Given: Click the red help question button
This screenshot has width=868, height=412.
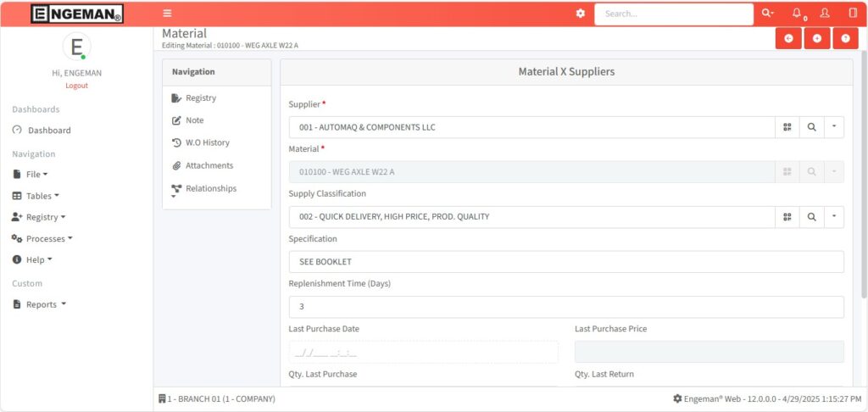Looking at the screenshot, I should pyautogui.click(x=845, y=38).
